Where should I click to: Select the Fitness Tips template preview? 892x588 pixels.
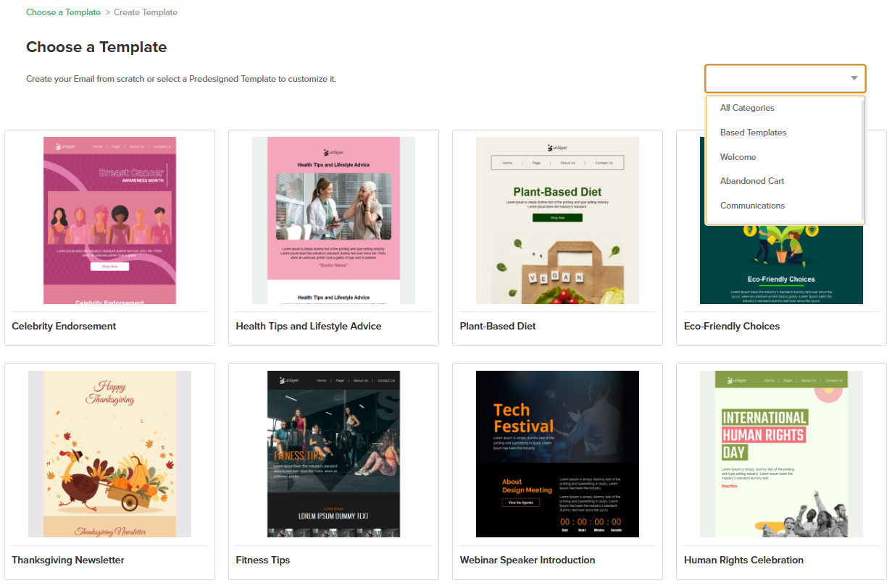[333, 454]
